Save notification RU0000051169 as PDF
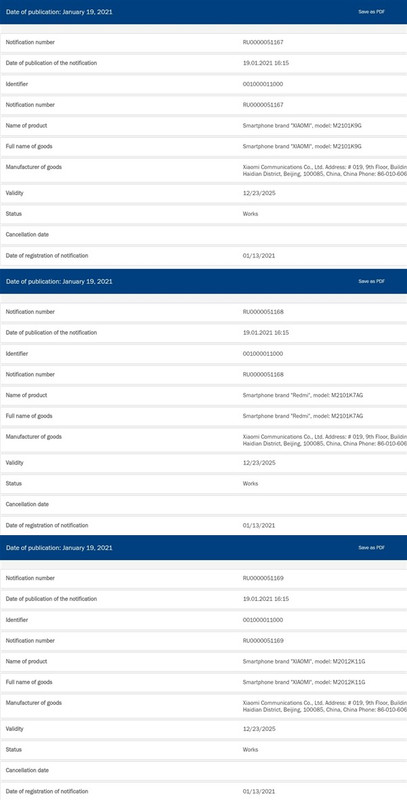Viewport: 407px width, 800px height. pyautogui.click(x=371, y=547)
